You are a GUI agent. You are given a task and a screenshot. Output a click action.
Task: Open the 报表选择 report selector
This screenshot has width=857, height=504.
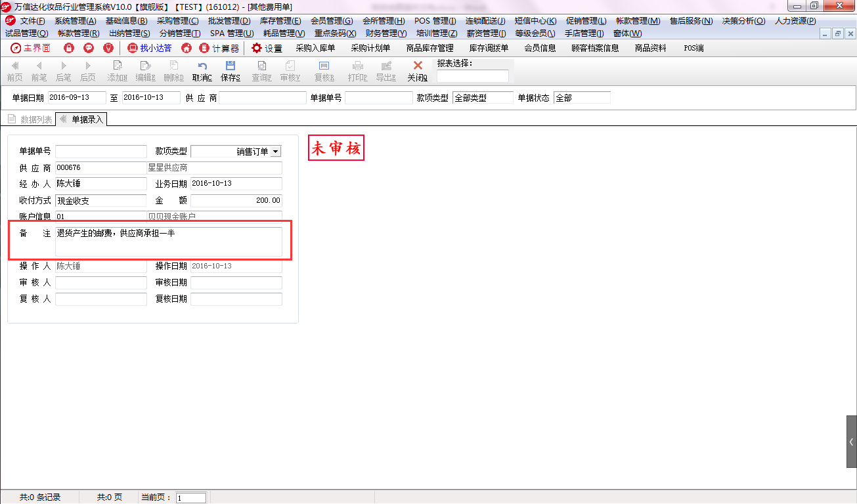473,76
